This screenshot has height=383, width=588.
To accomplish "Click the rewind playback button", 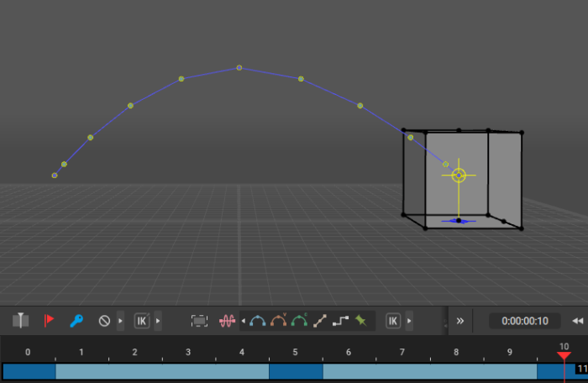I will coord(577,320).
